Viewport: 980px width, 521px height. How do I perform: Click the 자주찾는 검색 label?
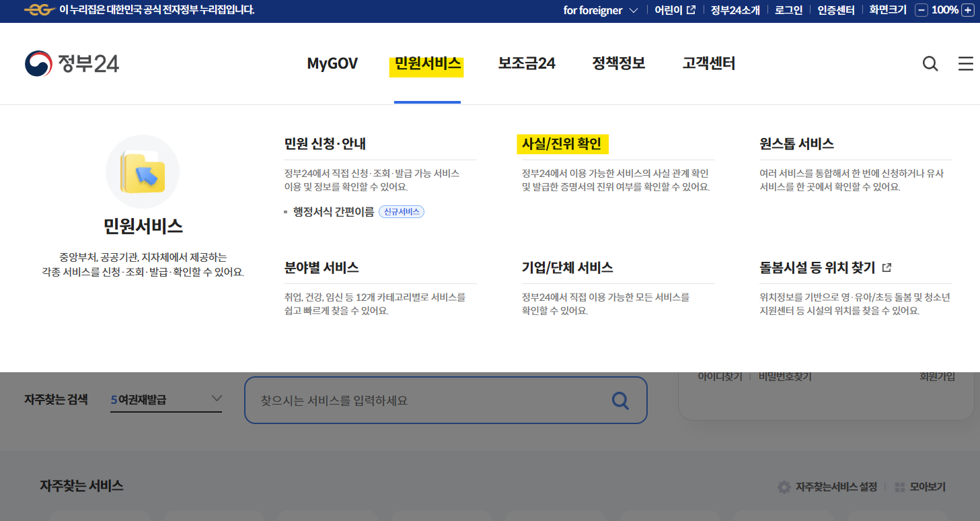(56, 400)
